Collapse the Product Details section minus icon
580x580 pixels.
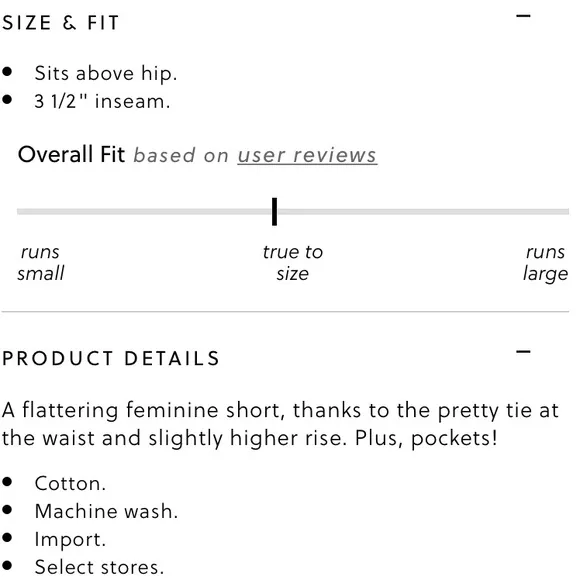click(523, 351)
